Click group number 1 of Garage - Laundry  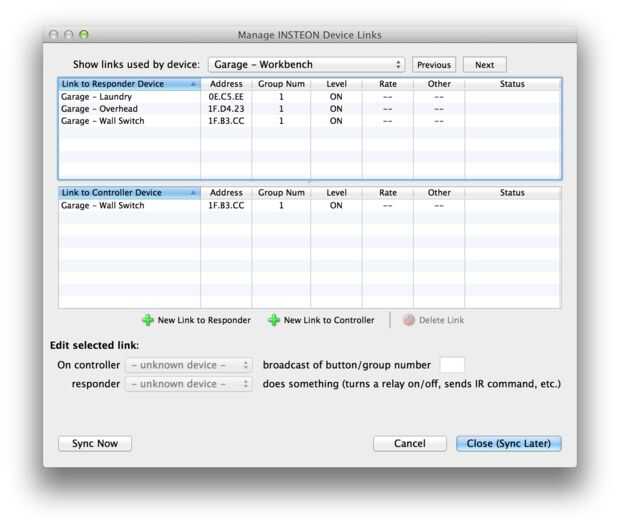281,97
